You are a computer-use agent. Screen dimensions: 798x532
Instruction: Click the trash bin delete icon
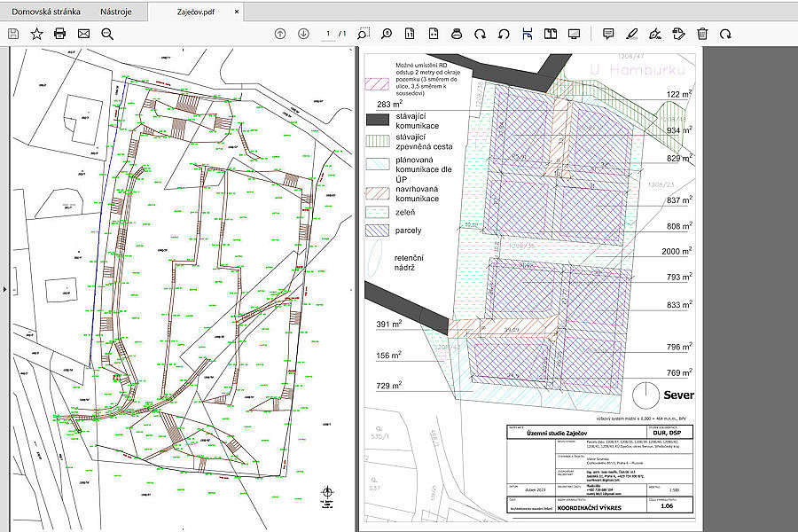[x=702, y=34]
